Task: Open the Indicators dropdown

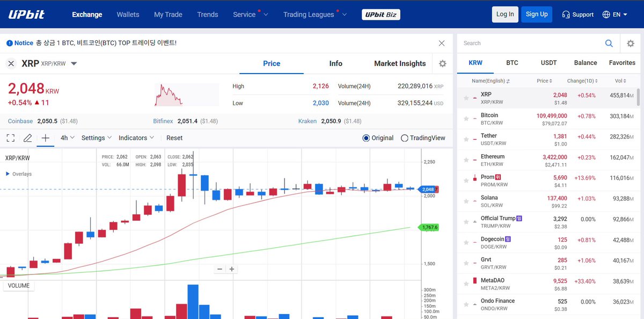Action: point(136,138)
